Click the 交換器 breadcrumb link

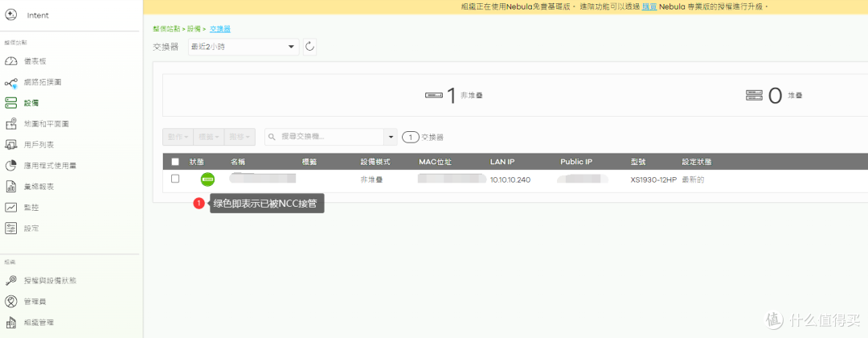click(220, 29)
